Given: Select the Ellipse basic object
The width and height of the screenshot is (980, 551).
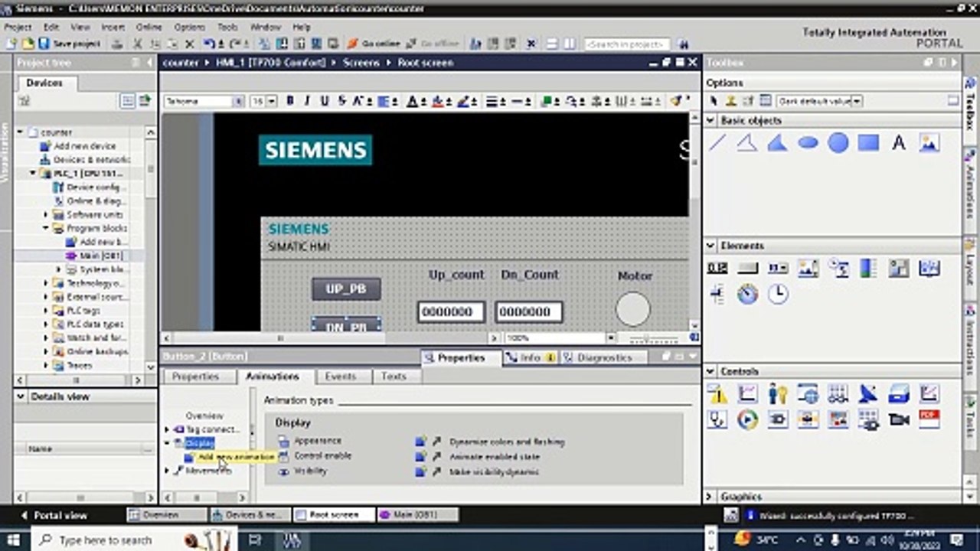Looking at the screenshot, I should point(808,142).
